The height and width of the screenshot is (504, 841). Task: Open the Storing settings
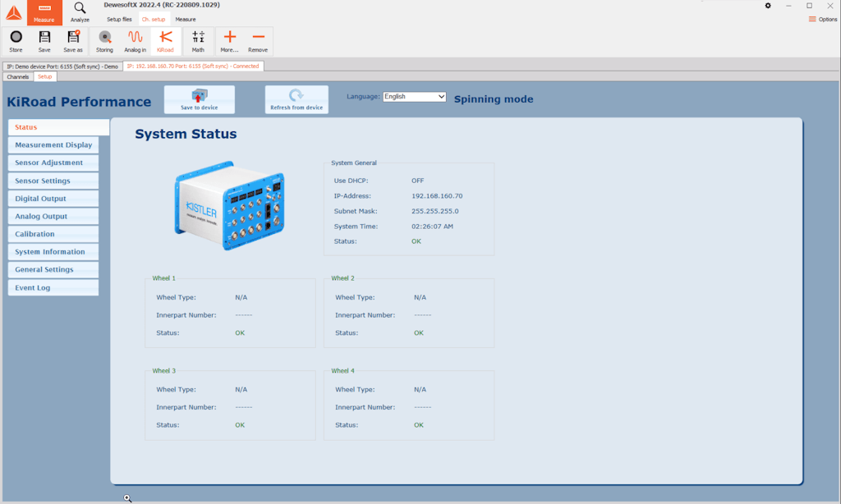(104, 41)
